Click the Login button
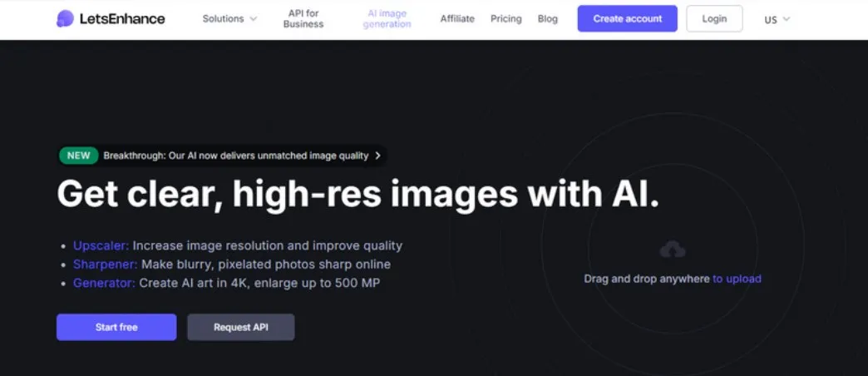 714,19
